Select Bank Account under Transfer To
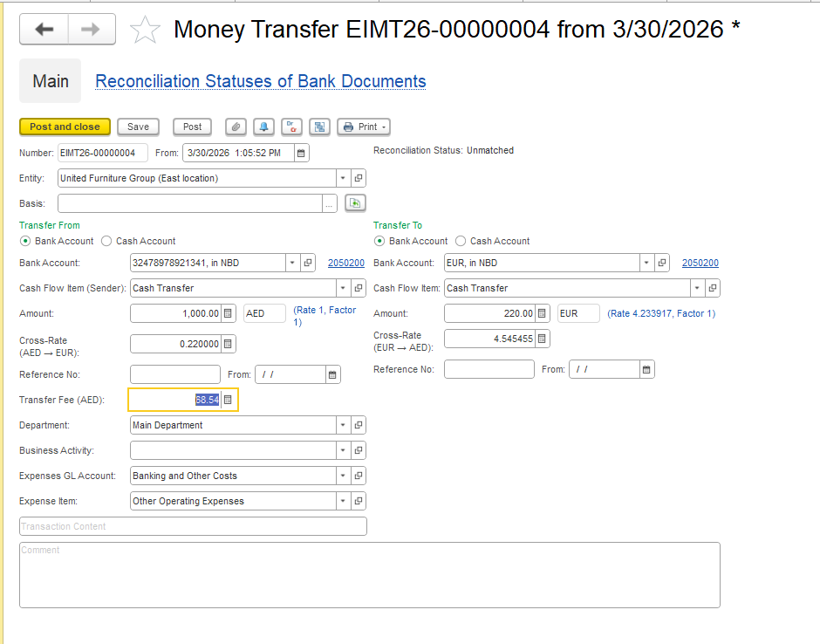This screenshot has width=820, height=644. 379,241
